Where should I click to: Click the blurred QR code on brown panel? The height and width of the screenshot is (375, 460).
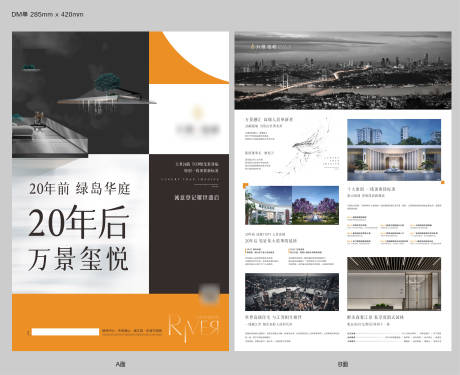click(209, 293)
